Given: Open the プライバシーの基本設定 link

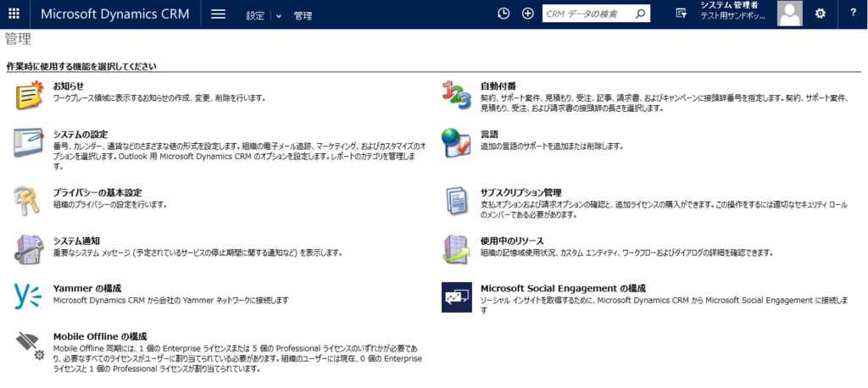Looking at the screenshot, I should pos(97,192).
